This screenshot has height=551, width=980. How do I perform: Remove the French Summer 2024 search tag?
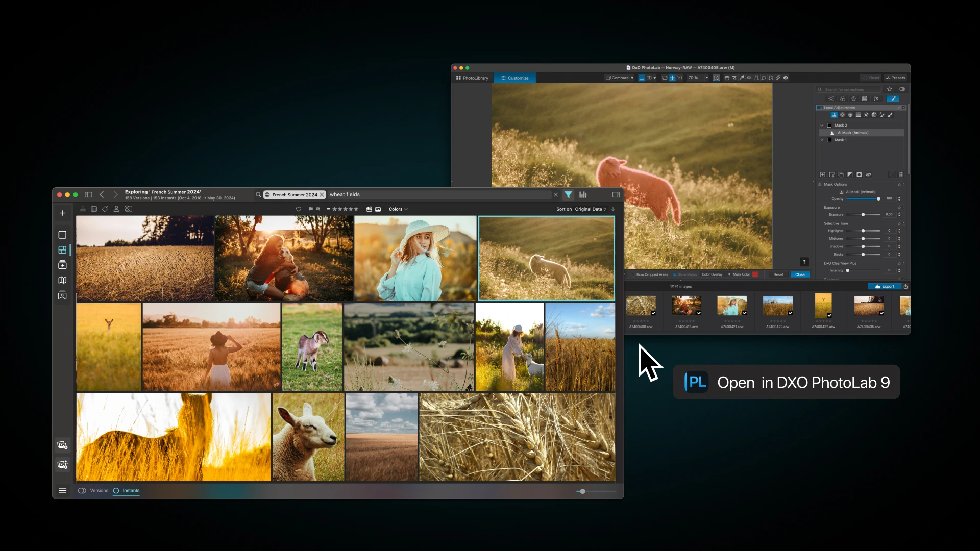322,194
